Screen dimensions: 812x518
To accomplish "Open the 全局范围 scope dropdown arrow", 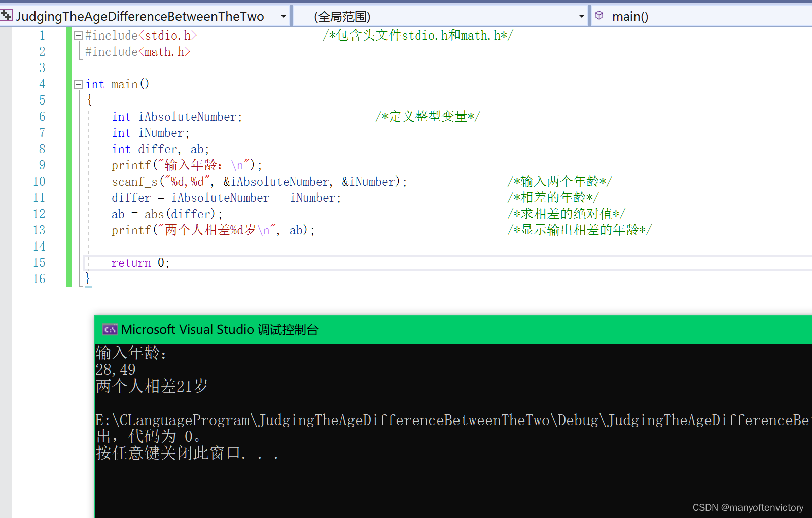I will tap(581, 16).
